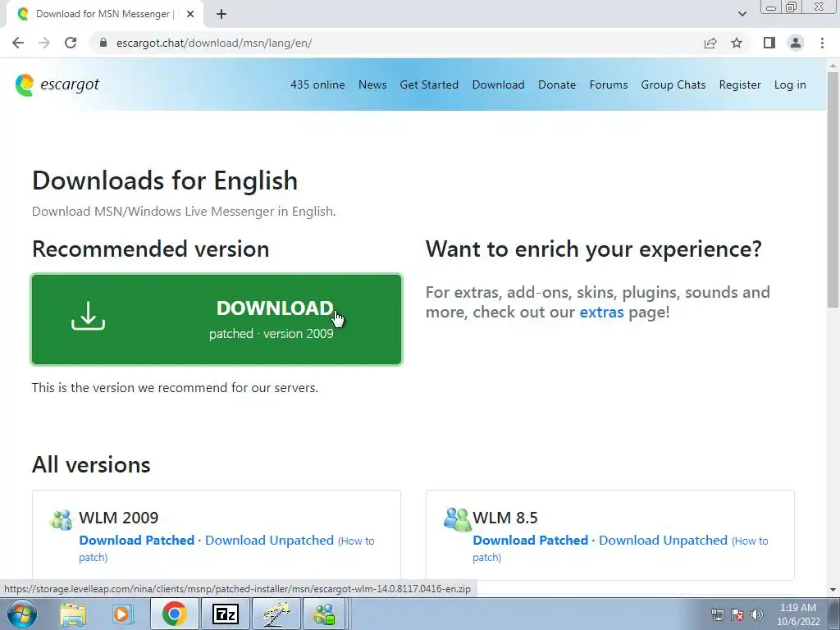Toggle the browser side panel icon
This screenshot has height=630, width=840.
(x=769, y=43)
